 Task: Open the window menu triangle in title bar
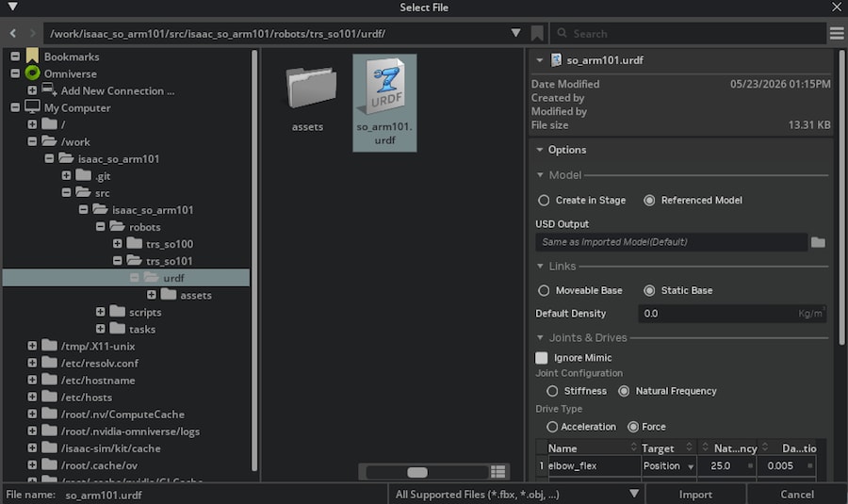tap(13, 7)
